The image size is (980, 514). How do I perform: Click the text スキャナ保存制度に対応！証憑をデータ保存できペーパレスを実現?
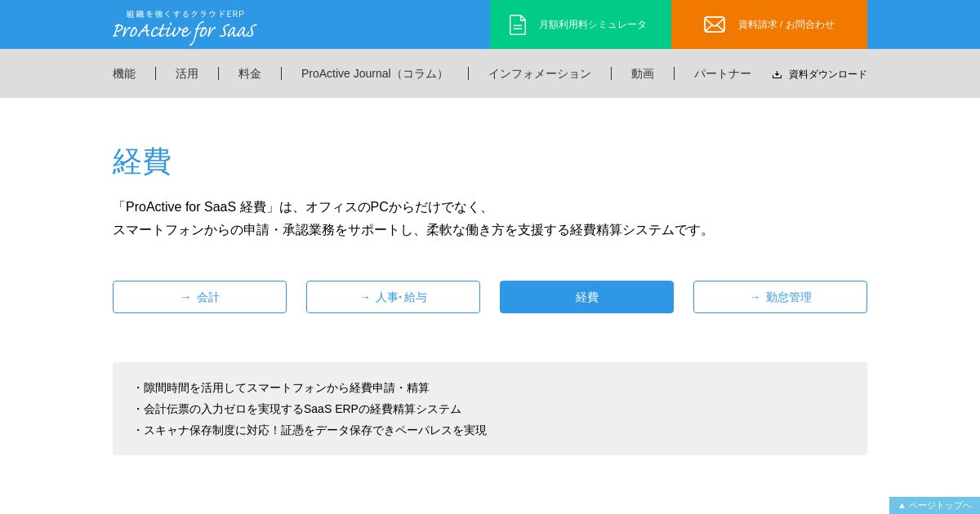click(315, 430)
